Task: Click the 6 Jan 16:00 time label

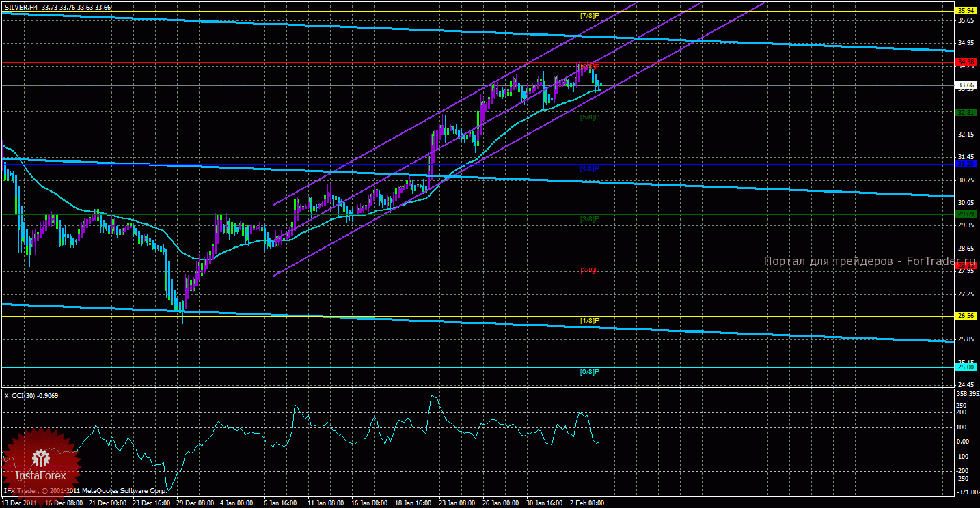Action: click(x=280, y=503)
